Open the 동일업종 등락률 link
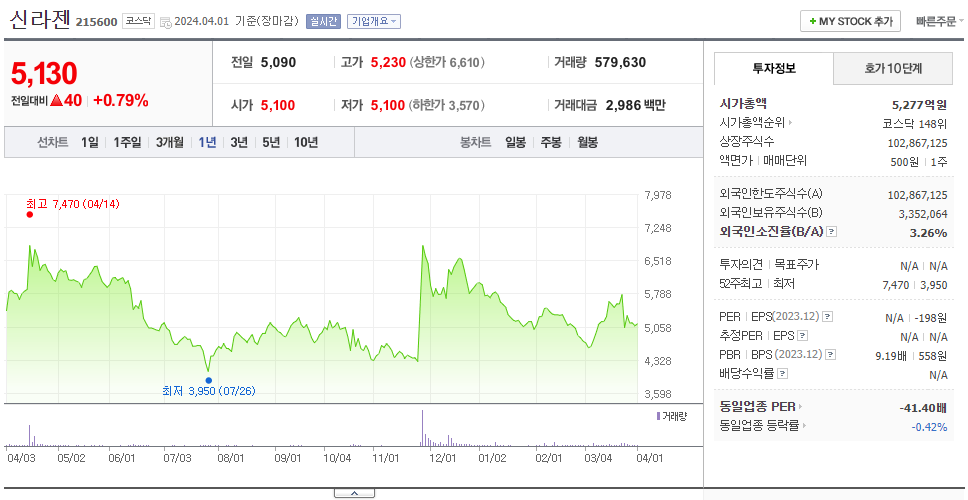 (x=763, y=425)
